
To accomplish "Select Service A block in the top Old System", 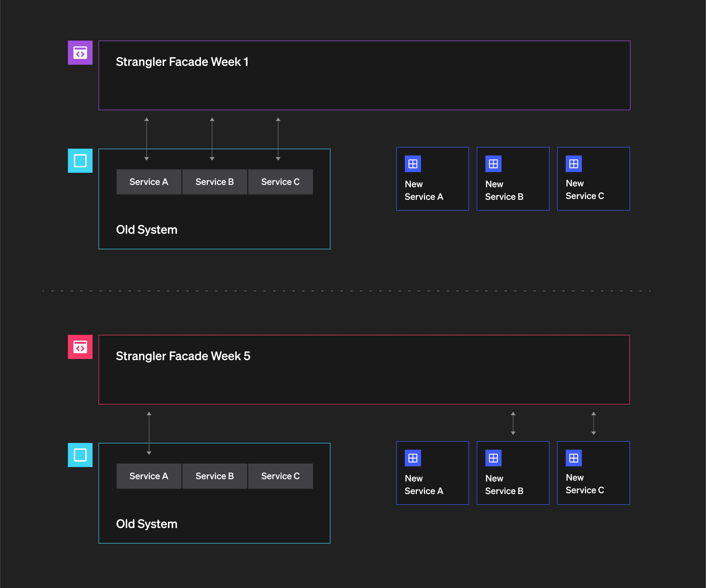I will pyautogui.click(x=149, y=182).
